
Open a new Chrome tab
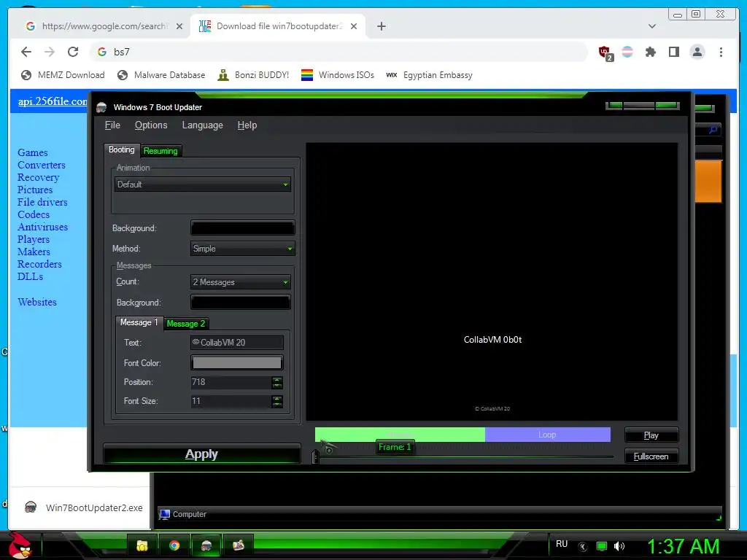[x=381, y=26]
